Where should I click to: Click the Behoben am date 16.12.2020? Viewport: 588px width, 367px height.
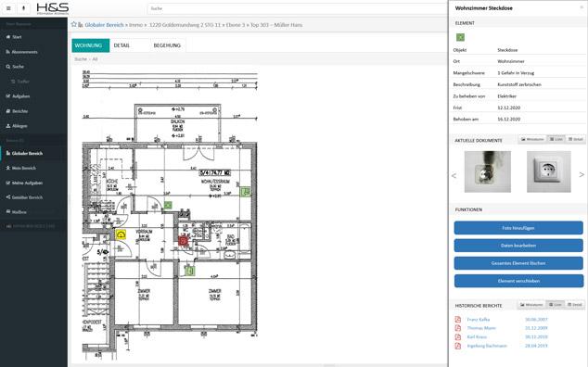coord(508,119)
